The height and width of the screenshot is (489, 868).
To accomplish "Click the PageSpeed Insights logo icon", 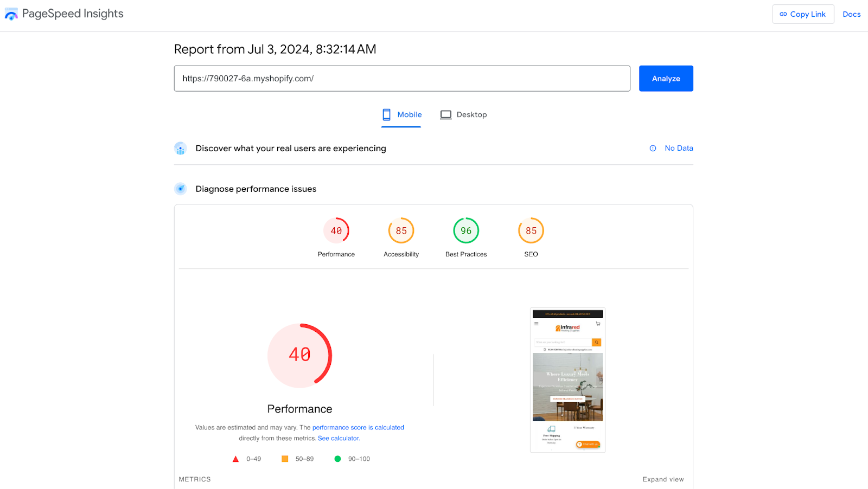I will [x=11, y=15].
